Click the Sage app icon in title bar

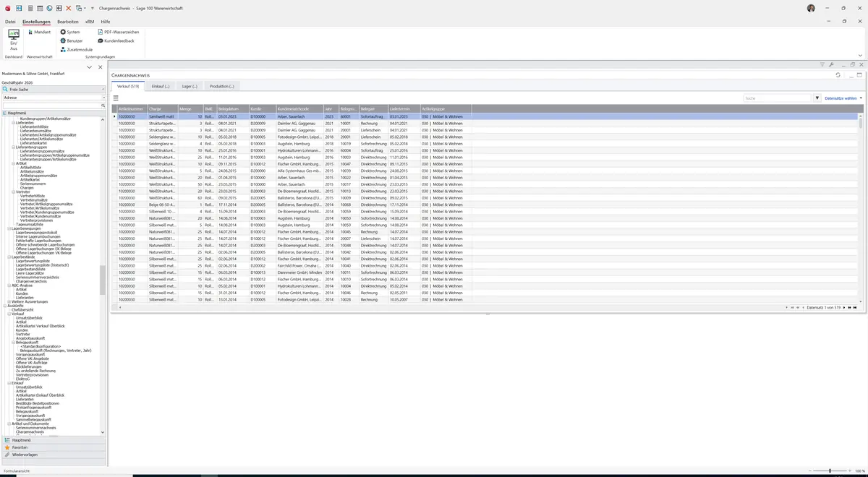point(8,8)
